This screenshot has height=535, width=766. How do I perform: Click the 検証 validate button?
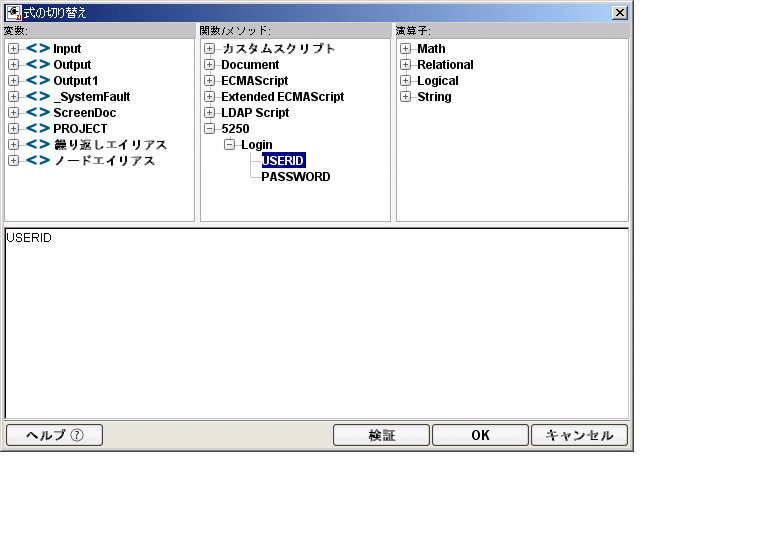(x=381, y=435)
